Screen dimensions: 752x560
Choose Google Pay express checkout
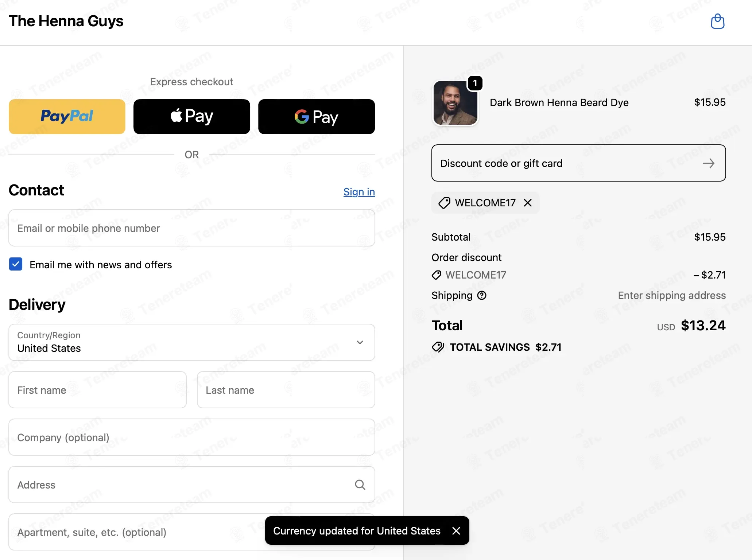click(317, 117)
